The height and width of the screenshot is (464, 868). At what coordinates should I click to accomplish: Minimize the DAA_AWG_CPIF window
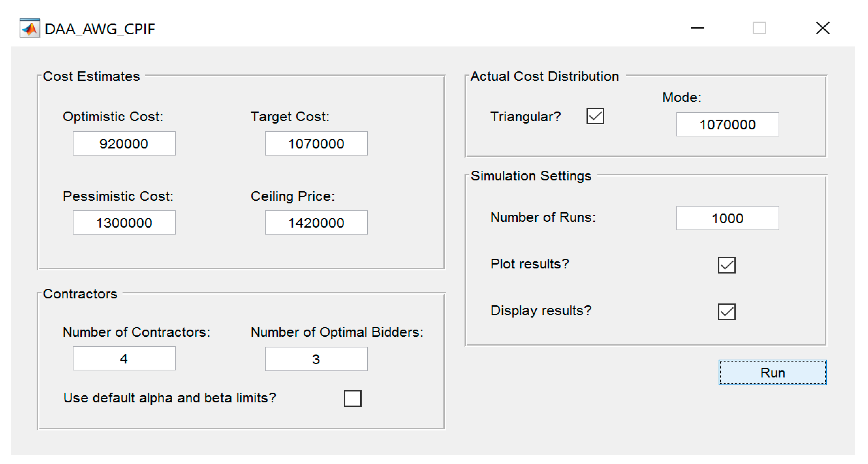[697, 28]
